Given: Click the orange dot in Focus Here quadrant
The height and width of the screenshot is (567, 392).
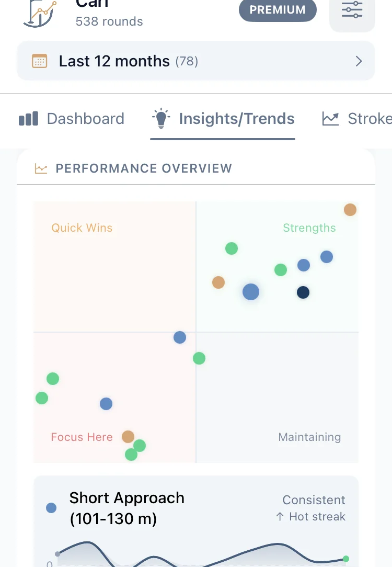Looking at the screenshot, I should (x=129, y=437).
